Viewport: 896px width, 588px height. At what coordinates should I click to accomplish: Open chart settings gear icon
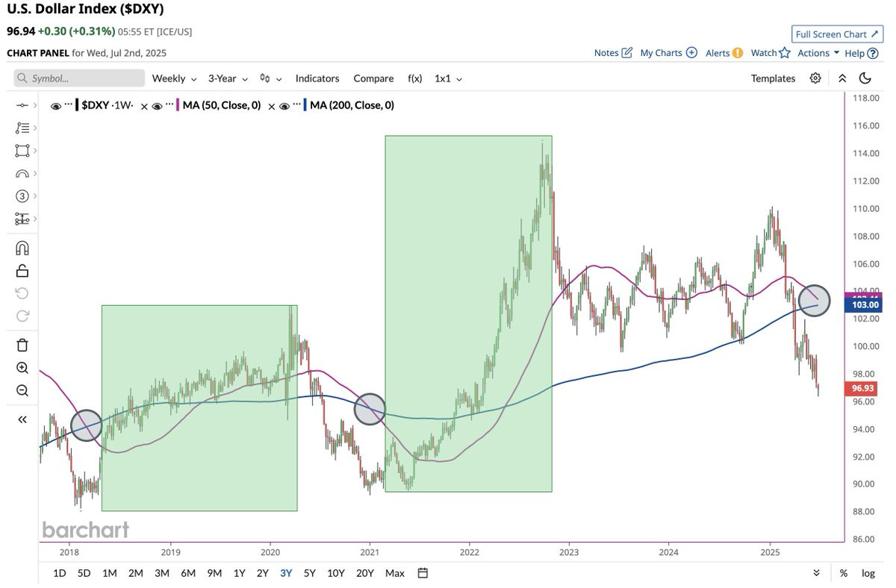pos(815,78)
